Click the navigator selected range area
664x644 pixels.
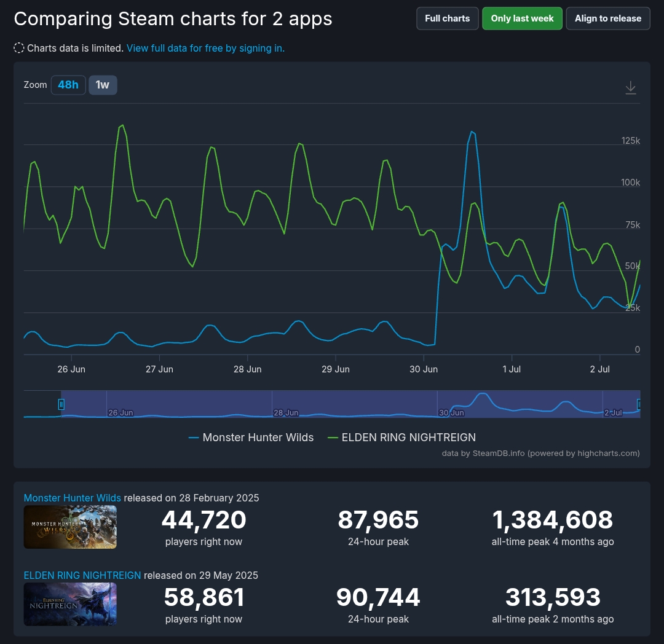(x=350, y=404)
